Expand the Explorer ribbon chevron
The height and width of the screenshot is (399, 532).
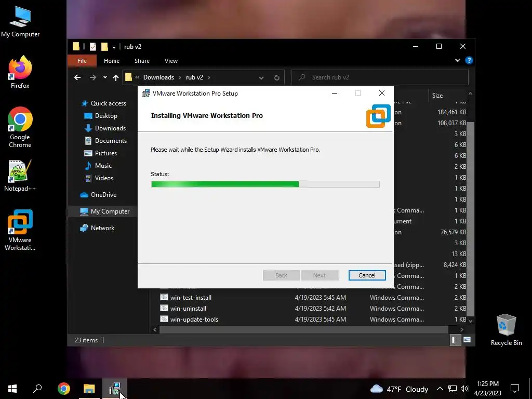(457, 60)
